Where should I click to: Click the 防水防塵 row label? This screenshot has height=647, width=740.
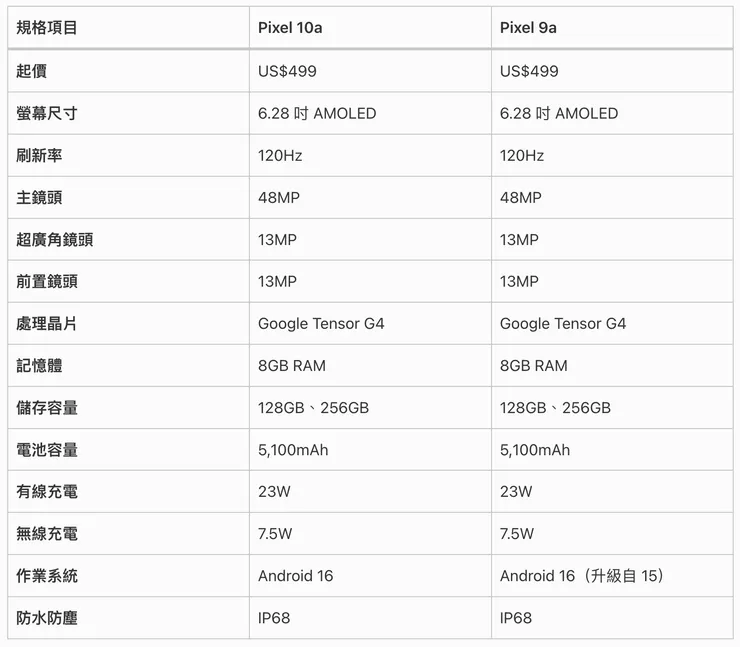click(x=47, y=617)
